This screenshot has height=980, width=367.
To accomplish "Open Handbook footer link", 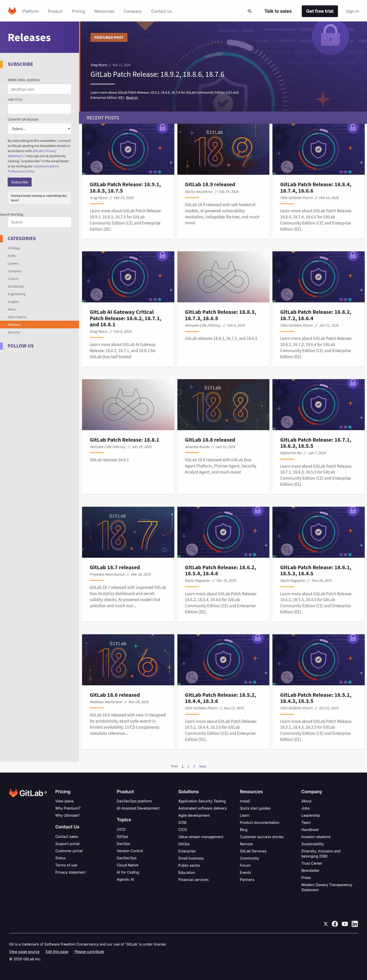I will pos(310,829).
